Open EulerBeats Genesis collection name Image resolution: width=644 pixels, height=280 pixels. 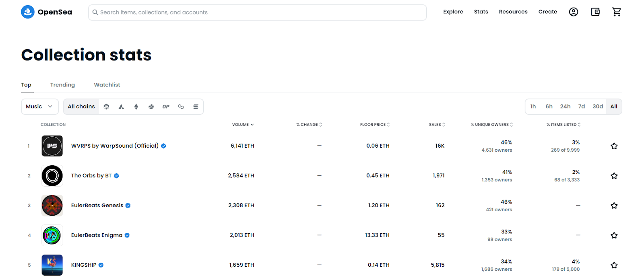pyautogui.click(x=97, y=206)
